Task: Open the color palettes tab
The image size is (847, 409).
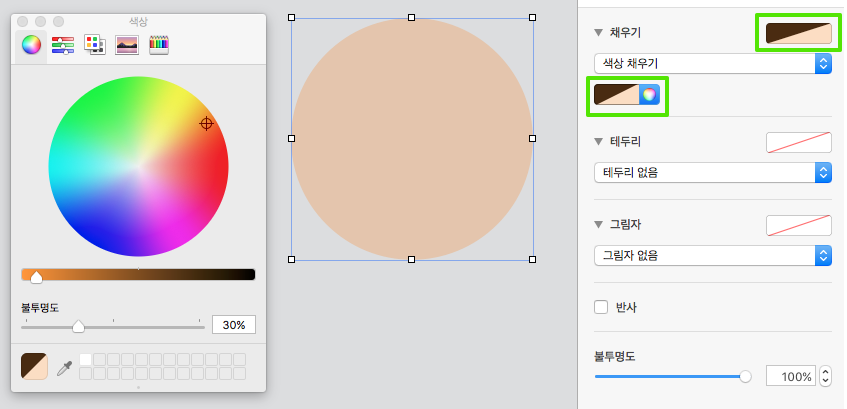Action: pyautogui.click(x=95, y=45)
